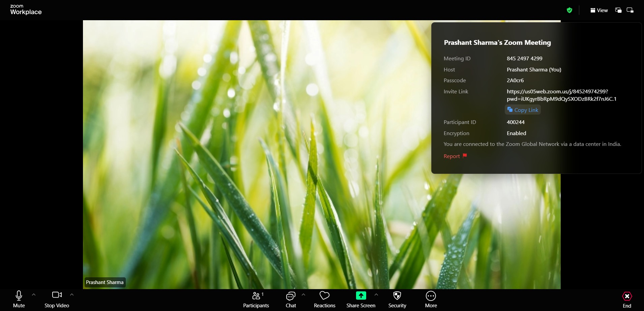Select meeting ID 845 2497 4299
The image size is (644, 311).
click(x=524, y=59)
